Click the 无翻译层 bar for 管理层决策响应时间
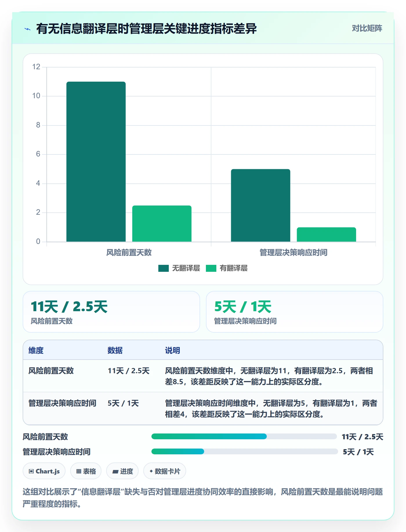This screenshot has height=532, width=406. (x=260, y=205)
